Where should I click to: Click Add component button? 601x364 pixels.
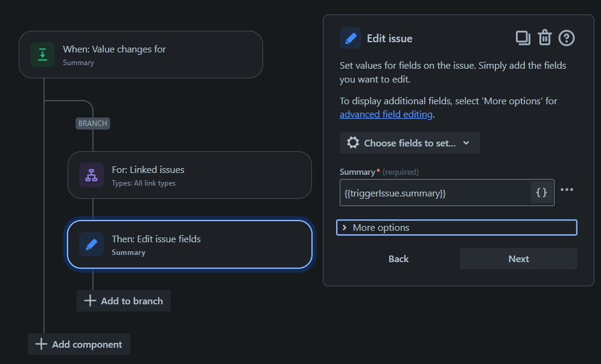point(79,344)
